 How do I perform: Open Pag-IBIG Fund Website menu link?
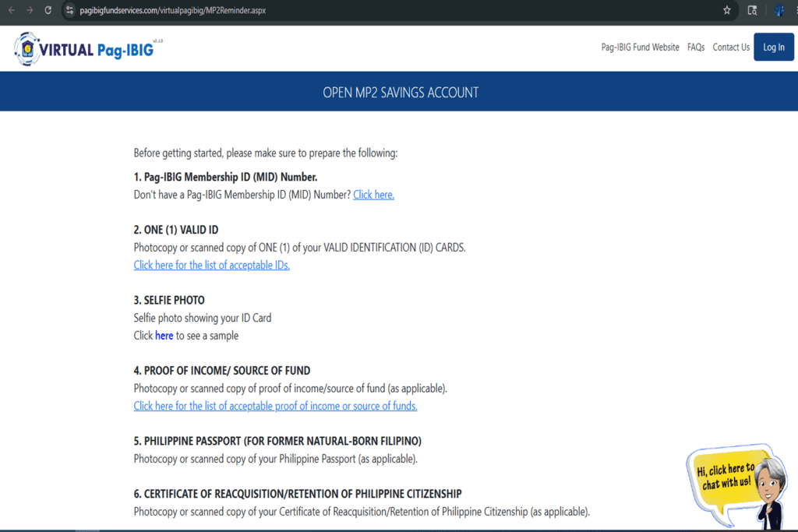click(x=640, y=48)
